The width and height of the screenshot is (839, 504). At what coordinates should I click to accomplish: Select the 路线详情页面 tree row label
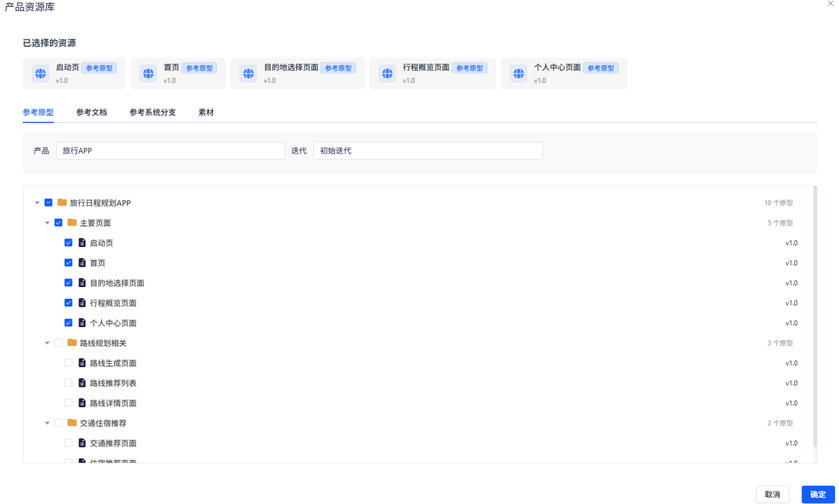pyautogui.click(x=113, y=403)
